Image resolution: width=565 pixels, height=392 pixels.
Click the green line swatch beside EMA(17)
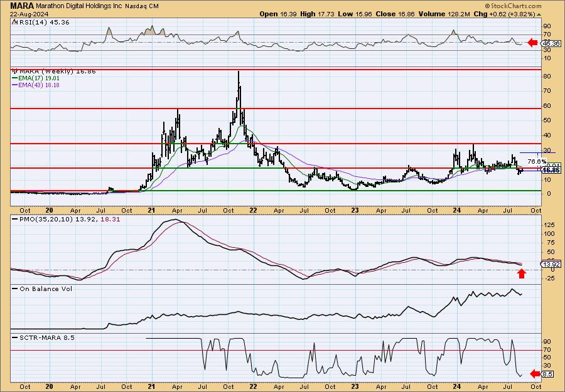coord(15,78)
